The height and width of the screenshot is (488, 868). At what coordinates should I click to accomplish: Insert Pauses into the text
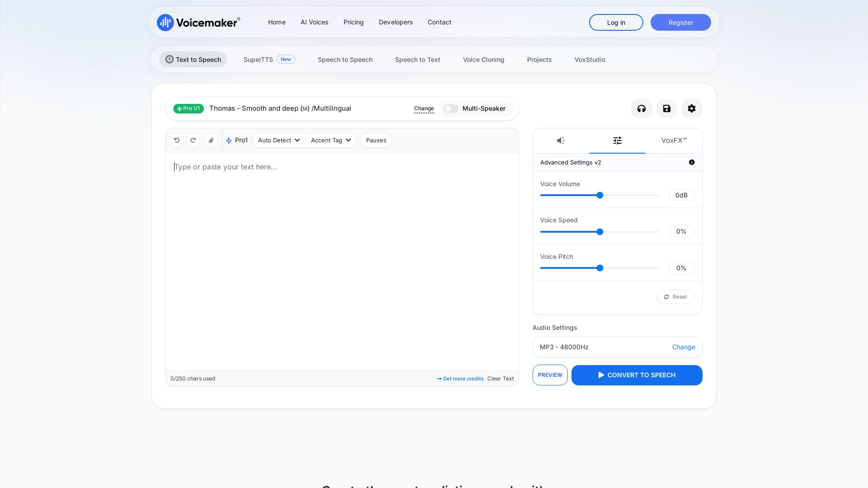click(376, 141)
